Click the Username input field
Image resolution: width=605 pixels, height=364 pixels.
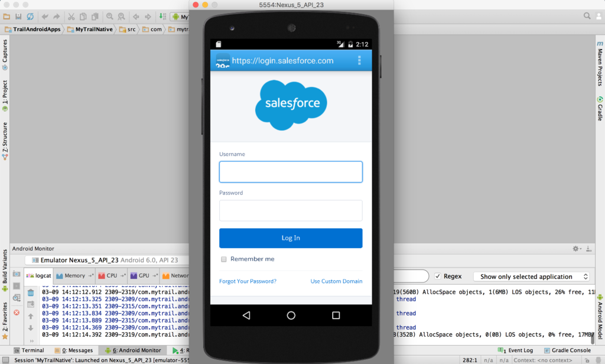[291, 172]
